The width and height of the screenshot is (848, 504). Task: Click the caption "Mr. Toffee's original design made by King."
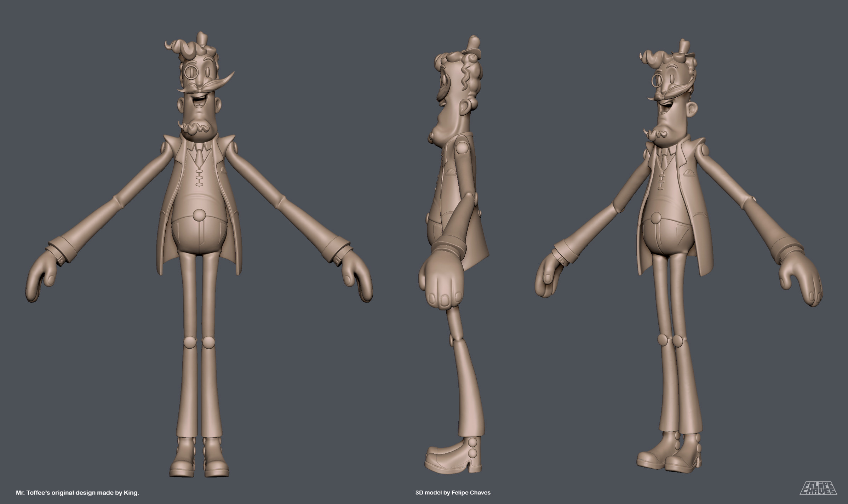coord(78,492)
